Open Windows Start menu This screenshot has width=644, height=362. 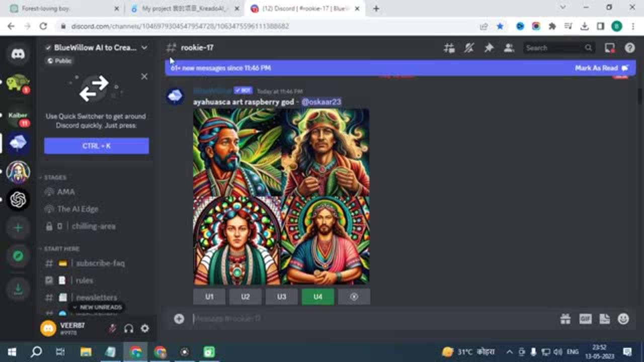pyautogui.click(x=12, y=352)
